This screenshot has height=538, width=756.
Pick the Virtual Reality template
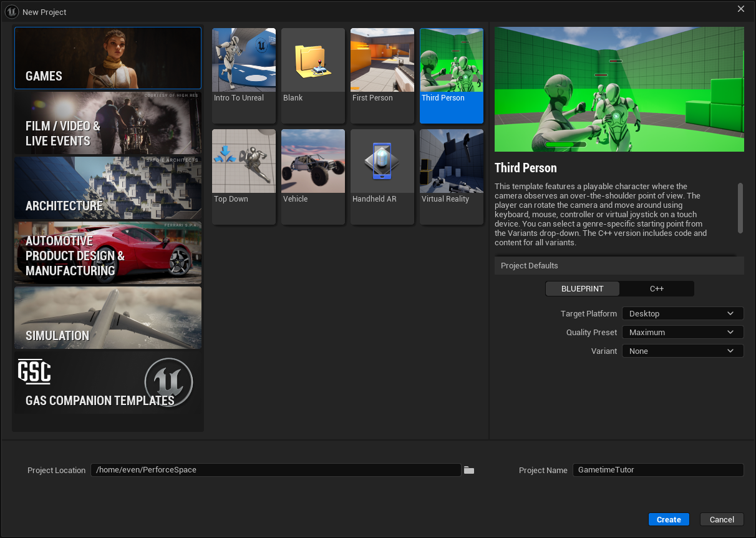[452, 176]
